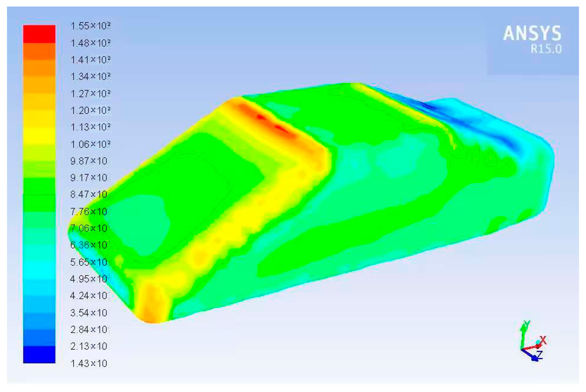This screenshot has height=392, width=586.
Task: Click the yellow band in color legend
Action: tap(39, 135)
